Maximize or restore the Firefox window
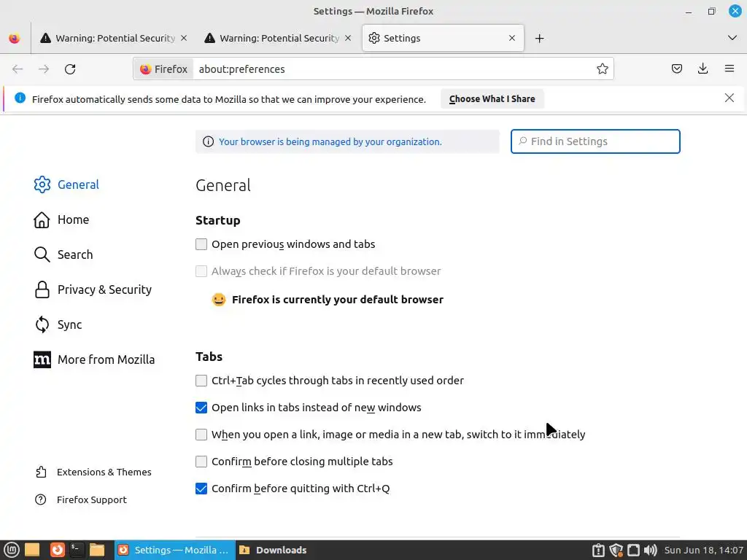 point(711,12)
